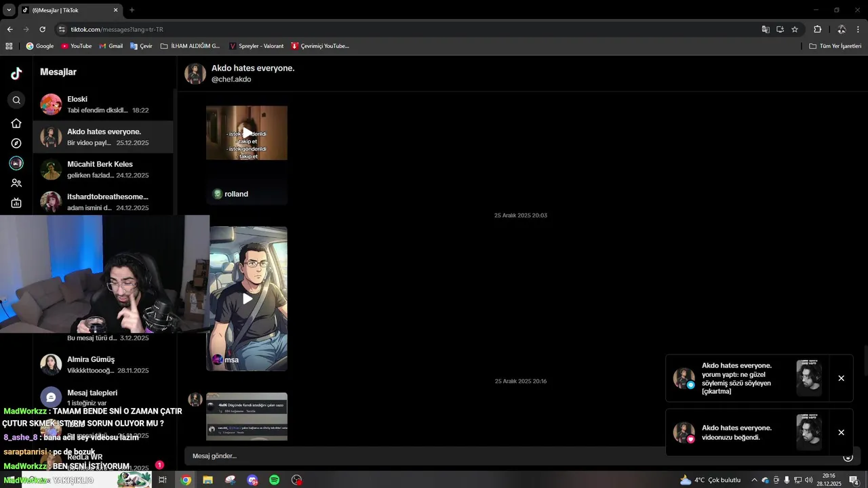The width and height of the screenshot is (868, 488).
Task: Open the Apps grid in bookmarks bar
Action: tap(9, 46)
